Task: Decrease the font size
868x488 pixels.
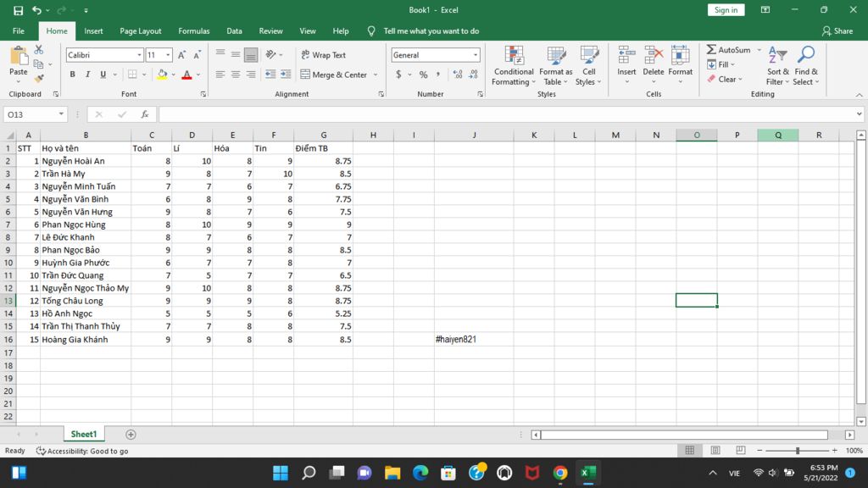Action: 197,55
